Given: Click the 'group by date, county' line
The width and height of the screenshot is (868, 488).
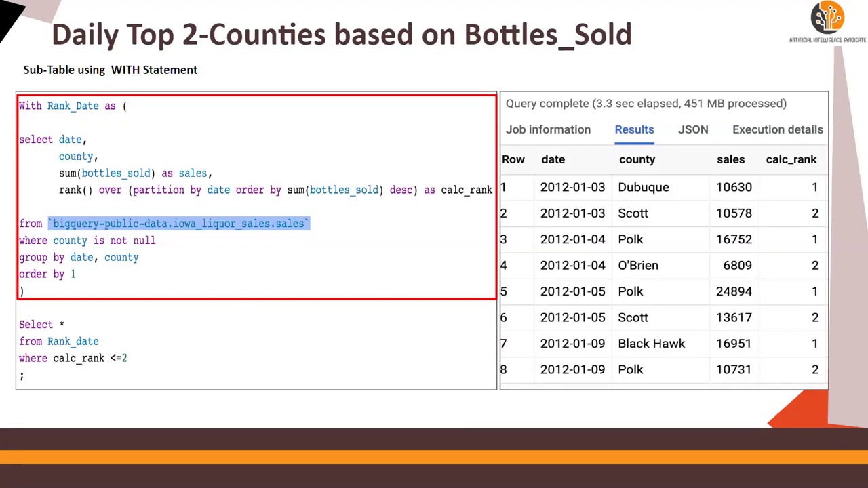Looking at the screenshot, I should [79, 258].
